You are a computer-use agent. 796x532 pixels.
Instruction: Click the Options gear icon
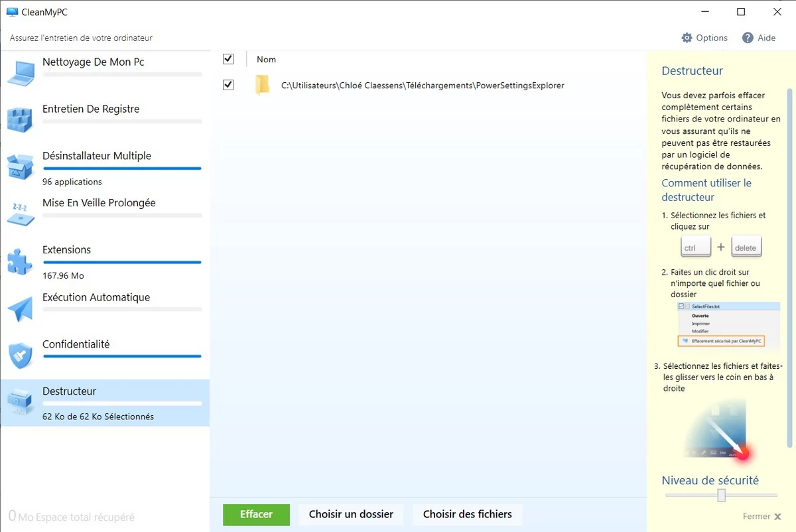coord(687,38)
